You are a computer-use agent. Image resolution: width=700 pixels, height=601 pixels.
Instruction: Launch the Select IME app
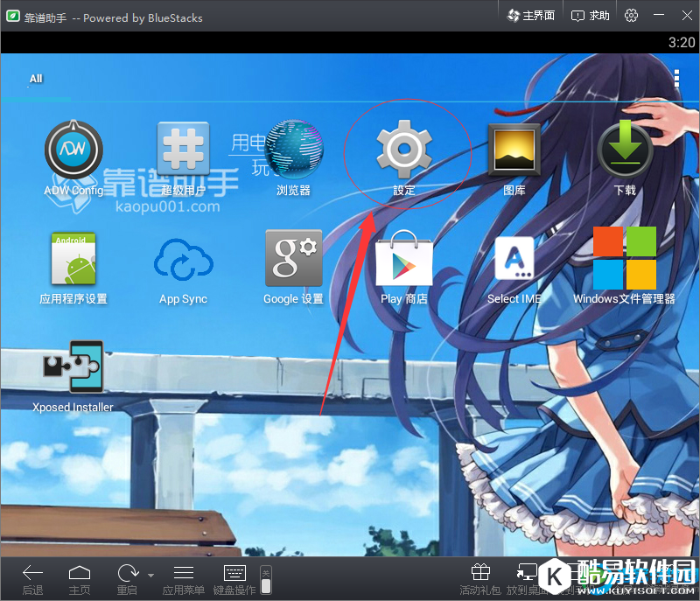pos(514,261)
